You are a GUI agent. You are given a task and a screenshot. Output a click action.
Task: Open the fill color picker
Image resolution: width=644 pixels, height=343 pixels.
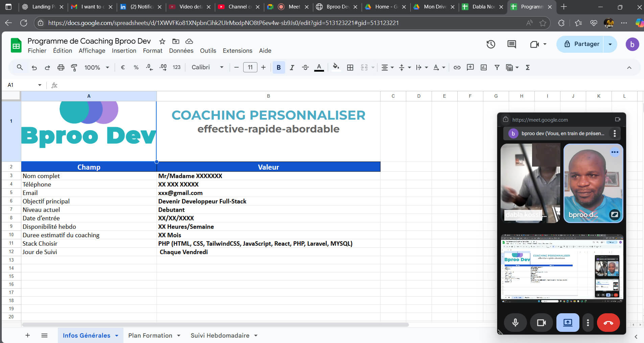[x=336, y=67]
